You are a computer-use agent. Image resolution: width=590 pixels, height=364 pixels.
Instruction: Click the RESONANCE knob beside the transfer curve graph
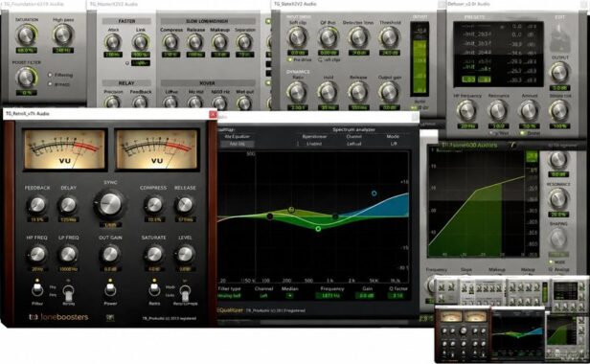point(558,199)
